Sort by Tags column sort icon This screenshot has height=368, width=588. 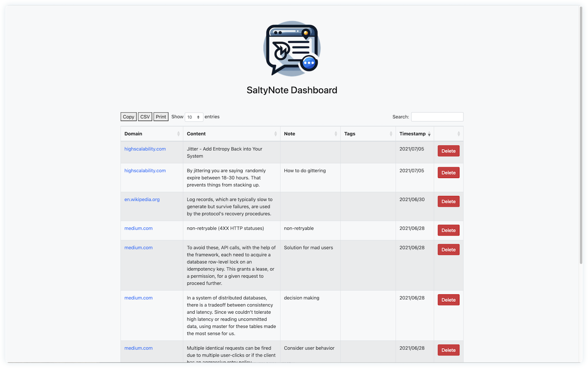point(391,134)
